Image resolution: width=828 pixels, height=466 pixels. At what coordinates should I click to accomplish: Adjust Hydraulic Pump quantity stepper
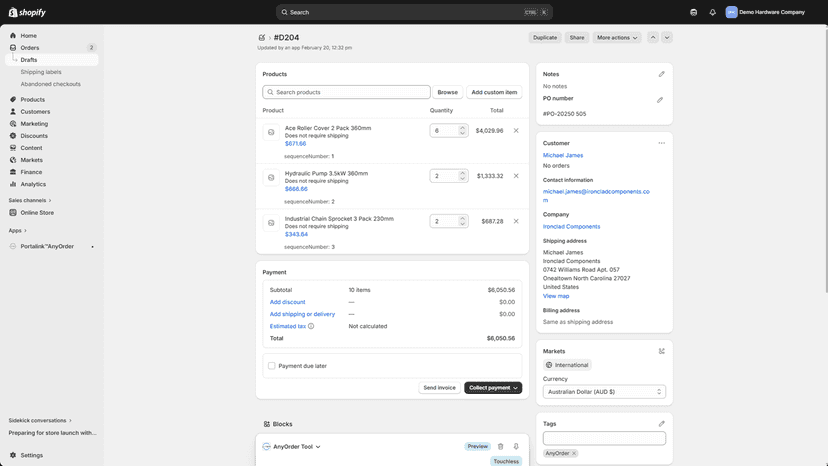point(462,176)
